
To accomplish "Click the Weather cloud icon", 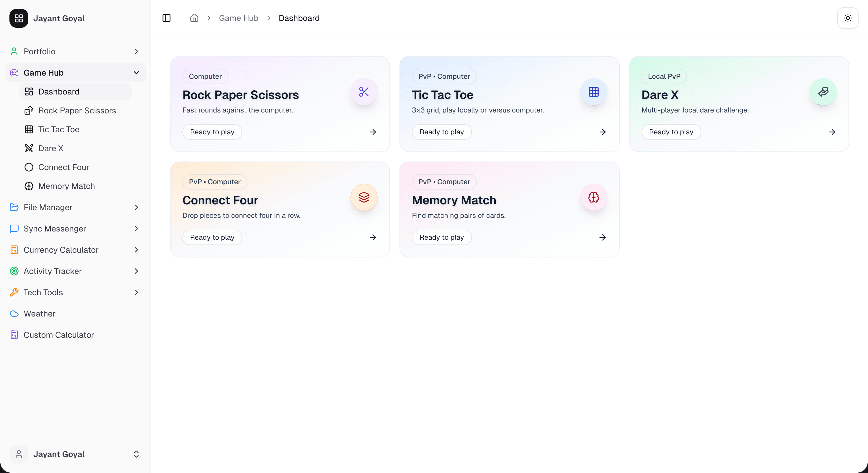I will click(x=14, y=314).
